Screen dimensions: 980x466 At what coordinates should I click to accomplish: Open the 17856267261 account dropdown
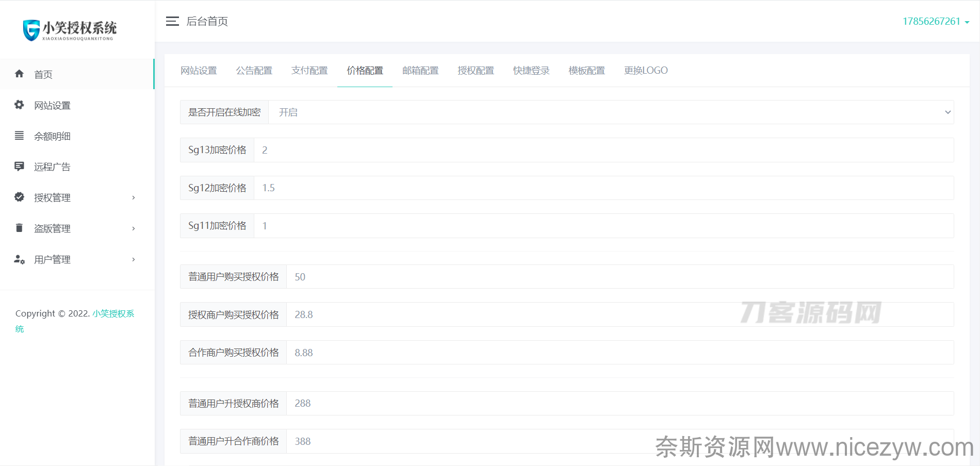936,22
